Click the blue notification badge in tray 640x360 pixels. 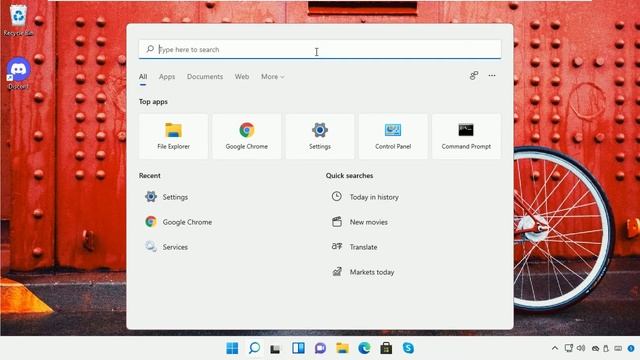click(631, 349)
